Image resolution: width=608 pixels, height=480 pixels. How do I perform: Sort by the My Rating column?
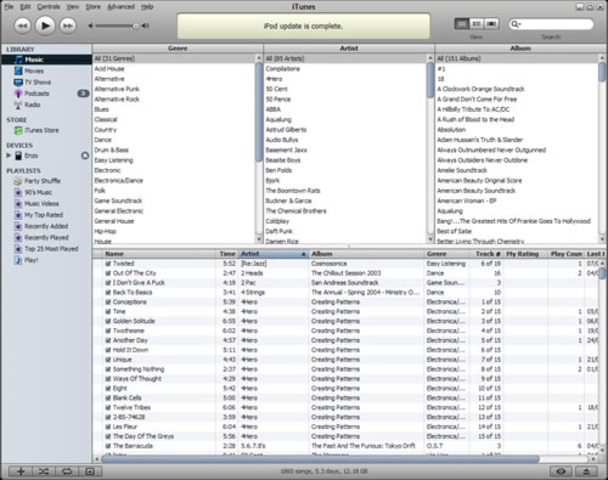[x=525, y=254]
